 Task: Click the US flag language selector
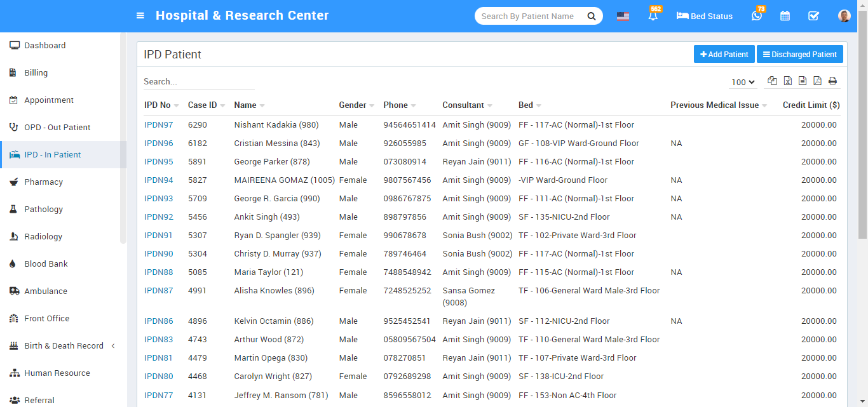(x=623, y=17)
